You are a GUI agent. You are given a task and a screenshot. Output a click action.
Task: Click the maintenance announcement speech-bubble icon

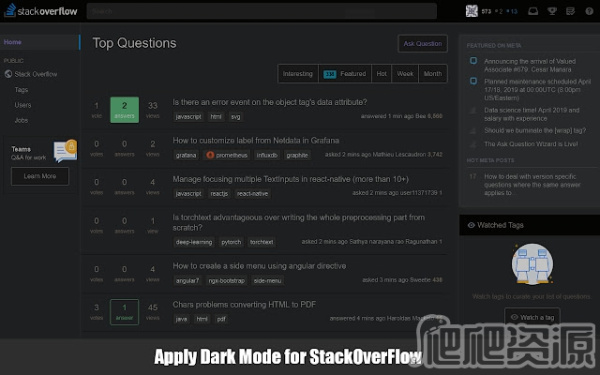(x=473, y=81)
